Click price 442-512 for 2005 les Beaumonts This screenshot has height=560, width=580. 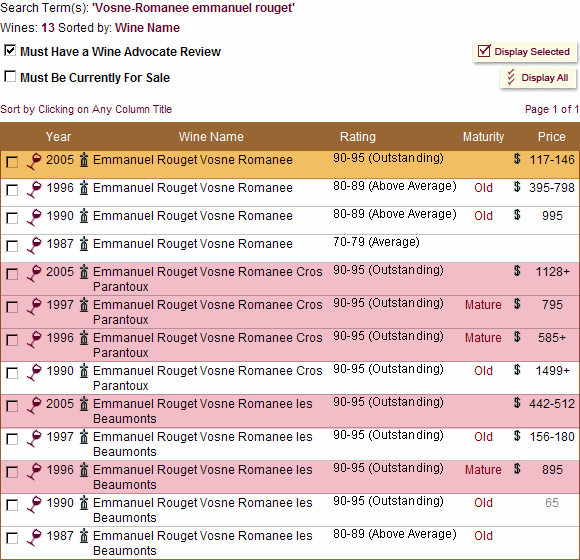pos(552,404)
